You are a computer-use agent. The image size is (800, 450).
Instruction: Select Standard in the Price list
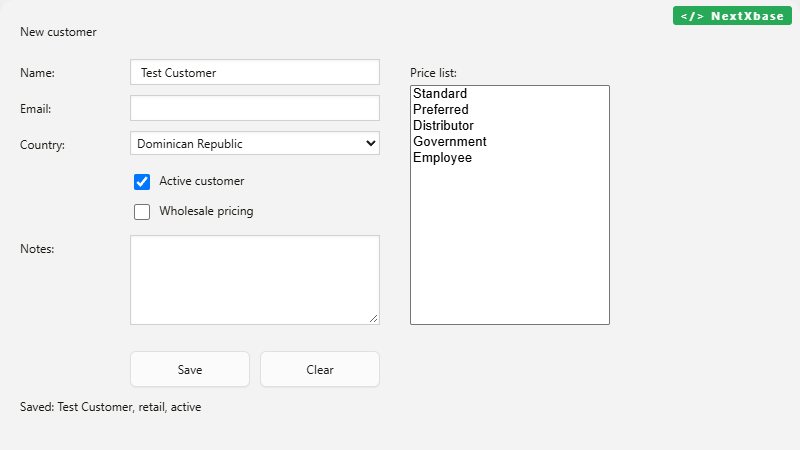[509, 93]
